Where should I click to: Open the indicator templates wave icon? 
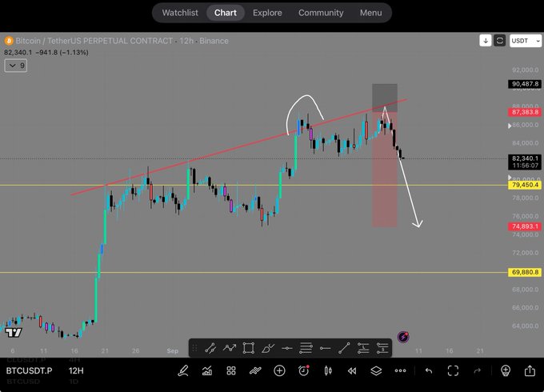(x=255, y=371)
